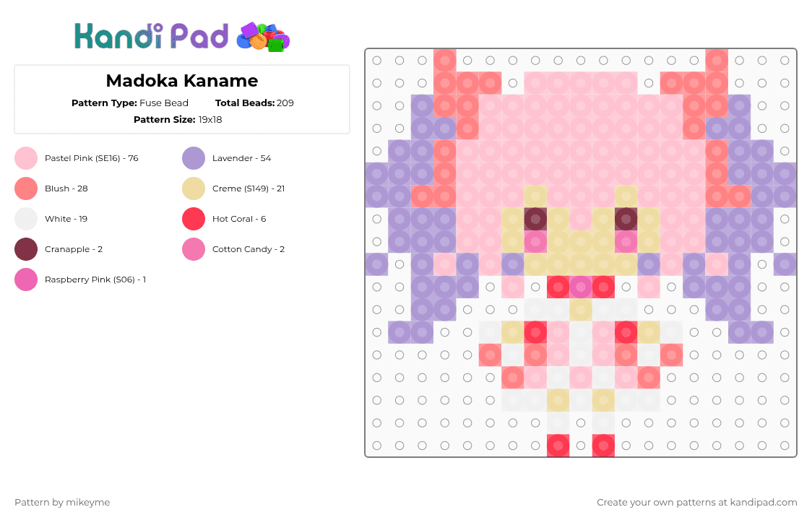812x520 pixels.
Task: Click the Cotton Candy - 2 label
Action: [x=249, y=249]
